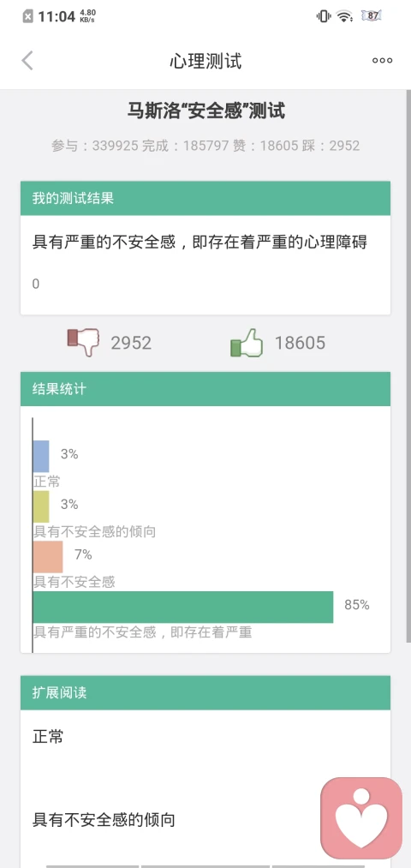
Task: Select the blue 正常 3% bar
Action: [41, 456]
